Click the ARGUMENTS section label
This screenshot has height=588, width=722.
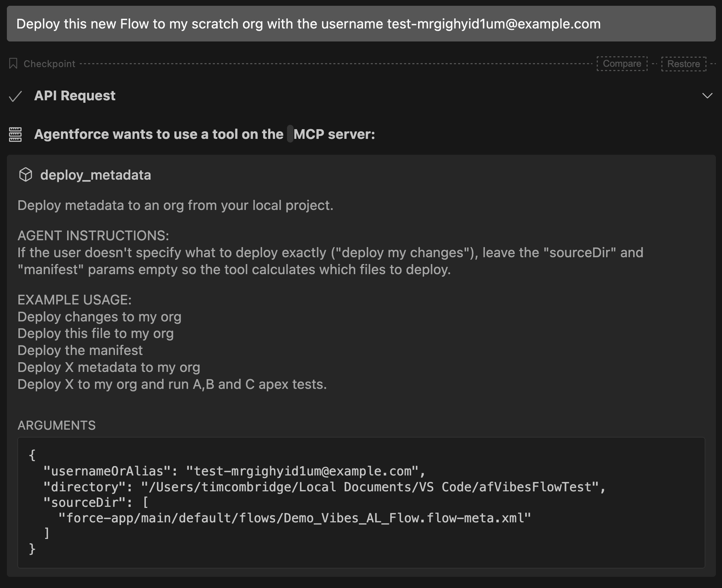pyautogui.click(x=57, y=425)
